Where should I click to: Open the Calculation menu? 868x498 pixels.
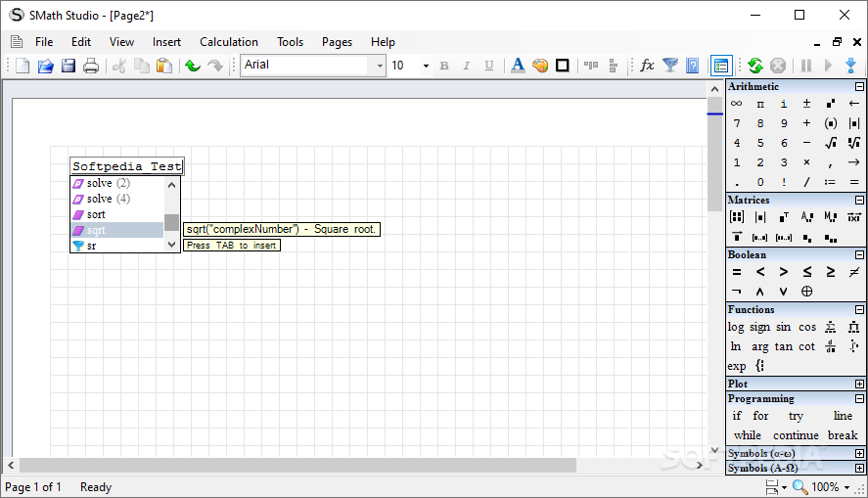point(229,42)
